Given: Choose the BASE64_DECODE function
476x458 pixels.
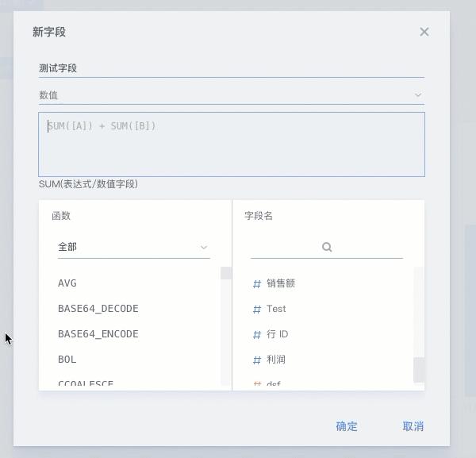Looking at the screenshot, I should tap(98, 309).
